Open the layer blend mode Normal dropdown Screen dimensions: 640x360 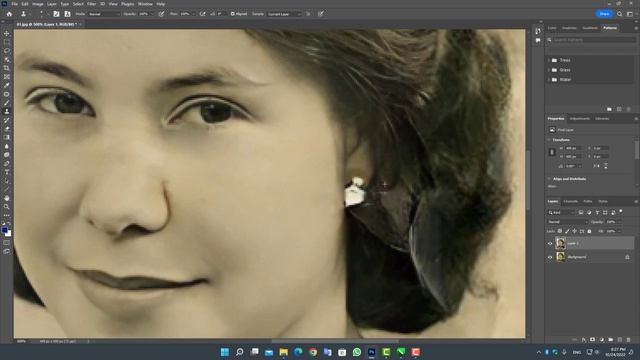567,222
